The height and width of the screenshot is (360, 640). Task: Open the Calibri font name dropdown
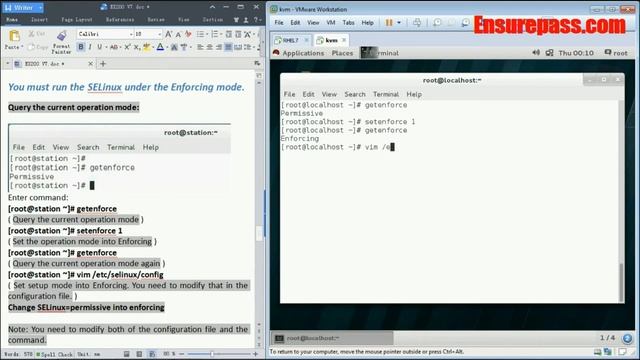click(x=131, y=34)
